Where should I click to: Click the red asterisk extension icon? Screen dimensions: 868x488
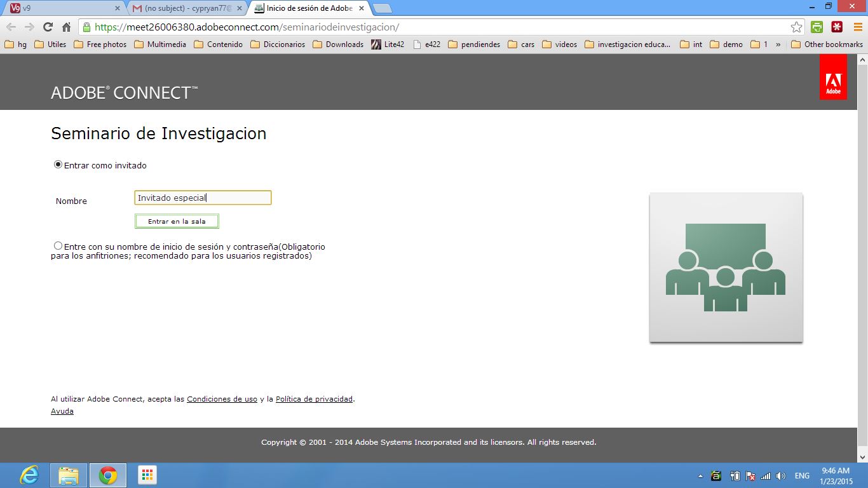click(x=837, y=27)
